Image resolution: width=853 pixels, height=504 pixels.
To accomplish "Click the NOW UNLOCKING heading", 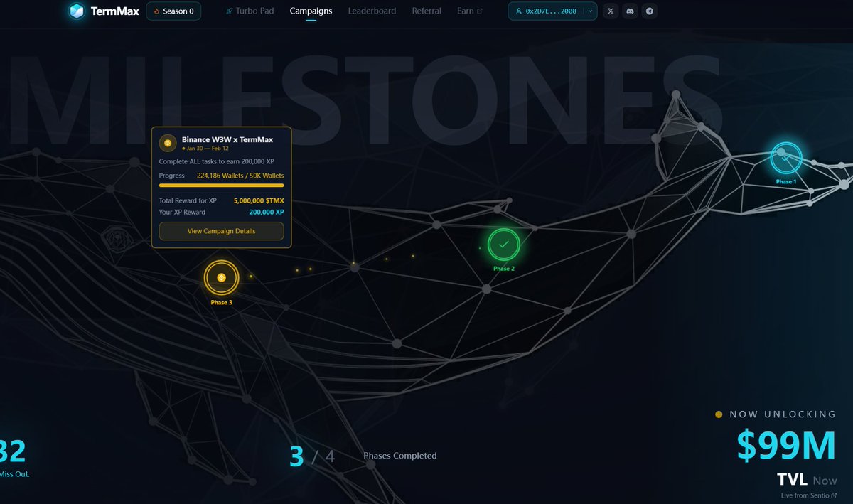I will [783, 414].
